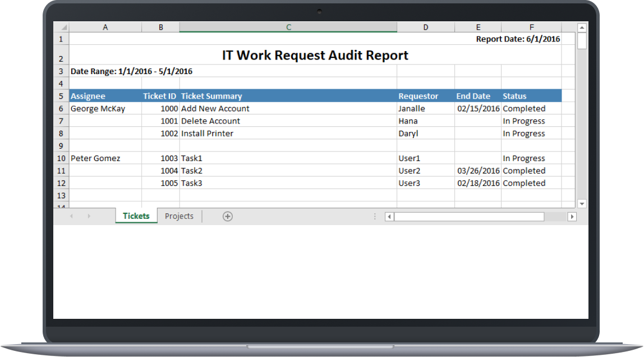This screenshot has height=357, width=644.
Task: Click the three-dot handle beside the scrollbar
Action: pyautogui.click(x=374, y=216)
